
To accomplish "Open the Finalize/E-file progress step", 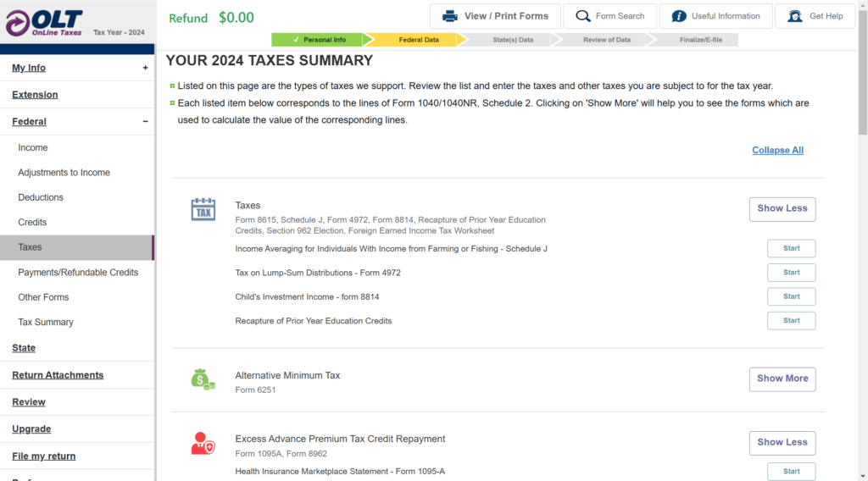I will tap(698, 40).
